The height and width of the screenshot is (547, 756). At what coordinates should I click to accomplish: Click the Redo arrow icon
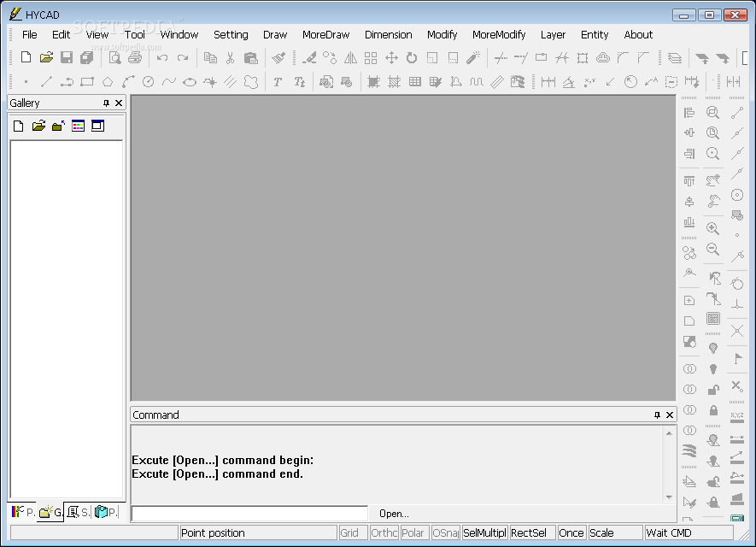[183, 58]
